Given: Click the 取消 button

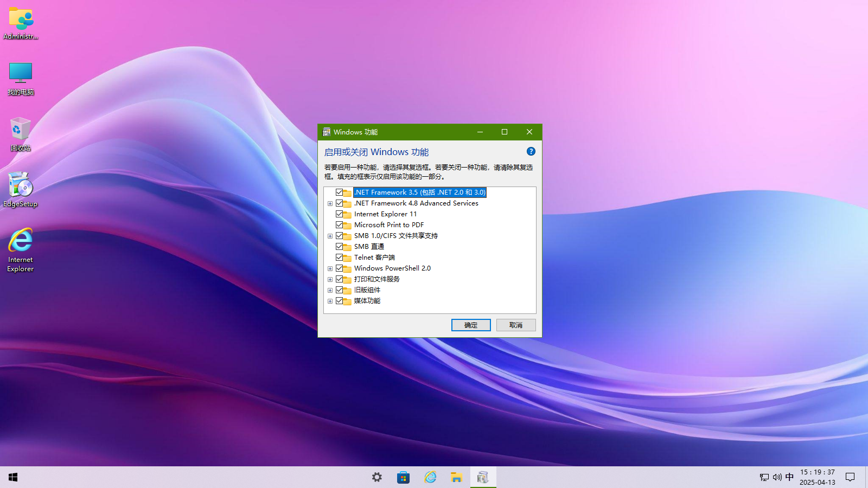Looking at the screenshot, I should point(516,325).
